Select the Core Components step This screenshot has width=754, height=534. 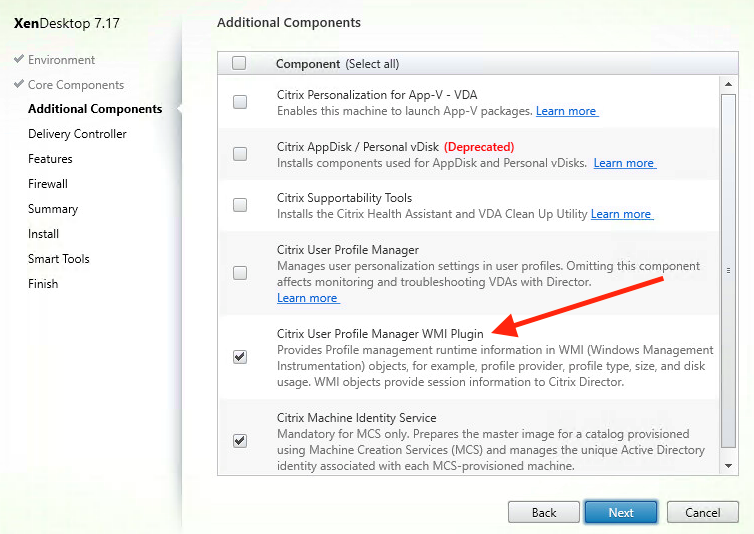click(x=76, y=85)
